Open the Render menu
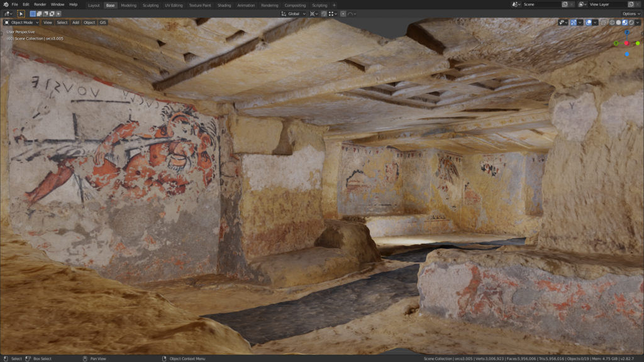The height and width of the screenshot is (362, 644). pyautogui.click(x=40, y=4)
